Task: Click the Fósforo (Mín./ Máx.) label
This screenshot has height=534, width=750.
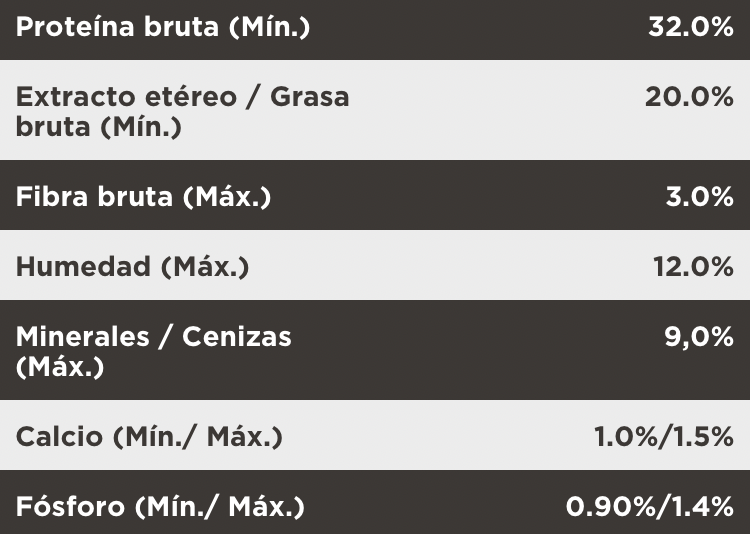Action: click(159, 506)
